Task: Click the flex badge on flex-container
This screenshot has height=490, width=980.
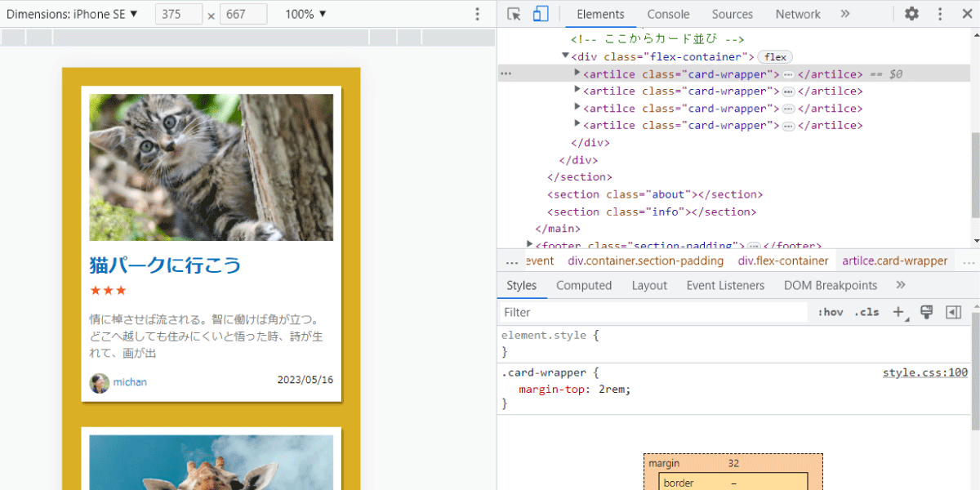Action: point(775,57)
